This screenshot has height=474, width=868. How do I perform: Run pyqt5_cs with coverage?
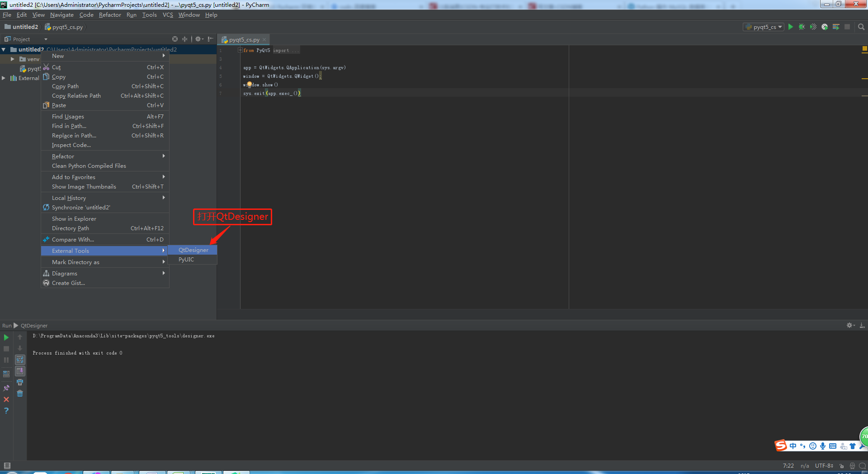[813, 27]
